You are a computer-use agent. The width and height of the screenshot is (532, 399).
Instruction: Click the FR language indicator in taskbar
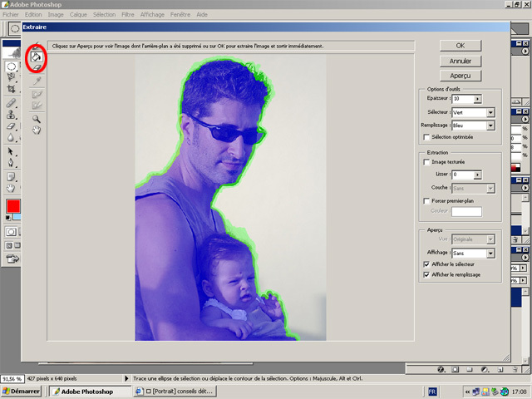[432, 392]
